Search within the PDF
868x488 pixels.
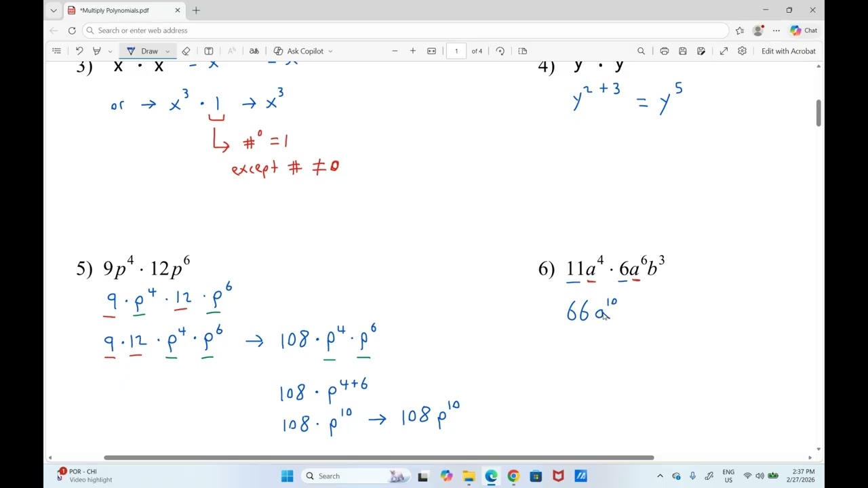coord(641,51)
